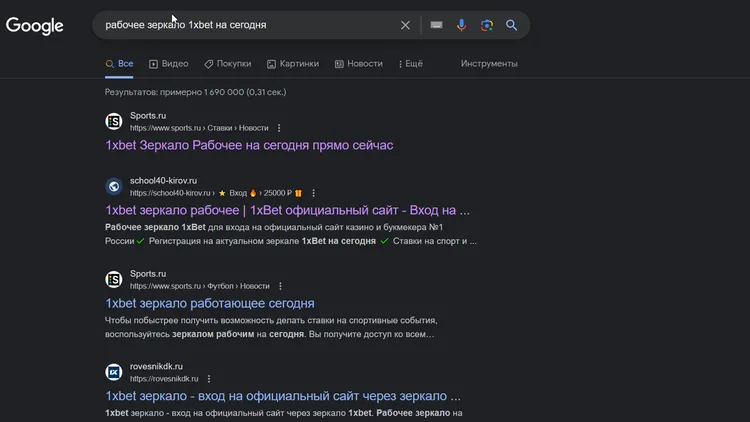
Task: Click the rovesnikdk.ru site name
Action: 156,366
